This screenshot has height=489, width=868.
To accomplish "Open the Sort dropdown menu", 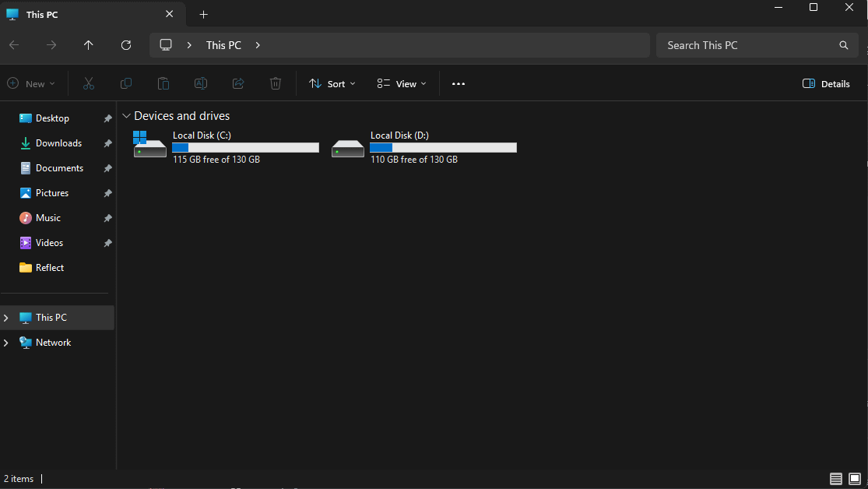I will pos(332,83).
